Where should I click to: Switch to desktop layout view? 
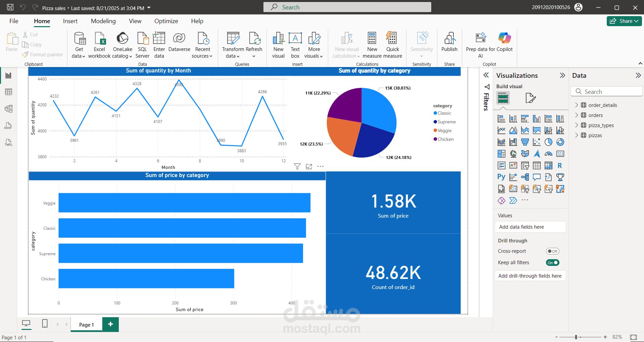(26, 324)
